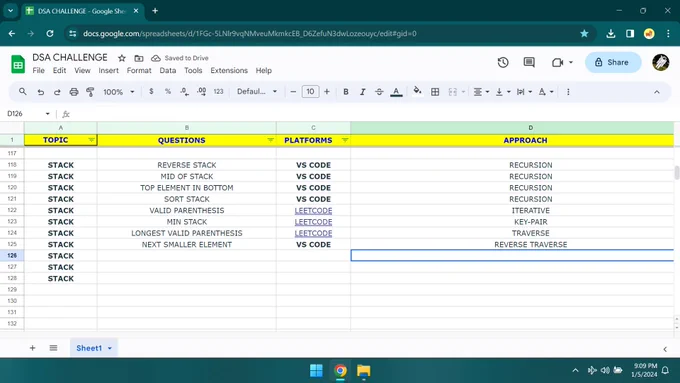This screenshot has width=680, height=383.
Task: Open the Format menu
Action: [139, 70]
